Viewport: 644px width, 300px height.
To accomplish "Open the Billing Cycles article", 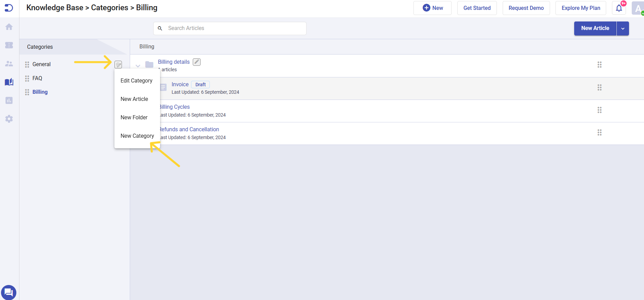I will [175, 107].
